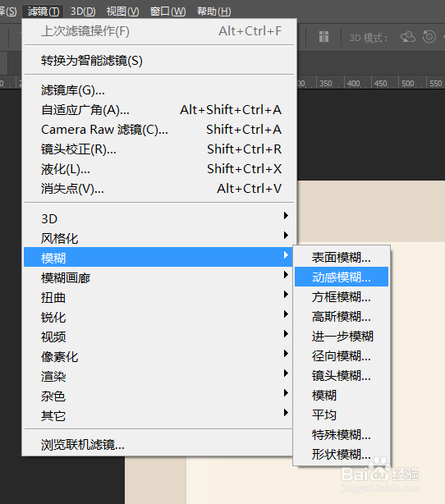Open Camera Raw 滤镜(C)
This screenshot has height=504, width=445.
click(159, 130)
